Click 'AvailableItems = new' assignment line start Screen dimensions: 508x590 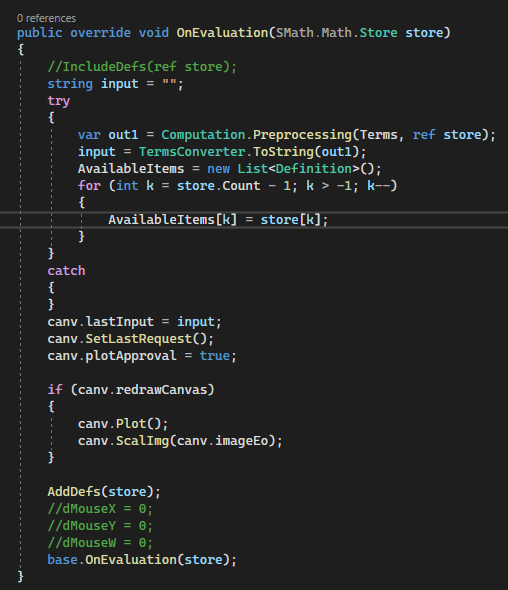154,169
